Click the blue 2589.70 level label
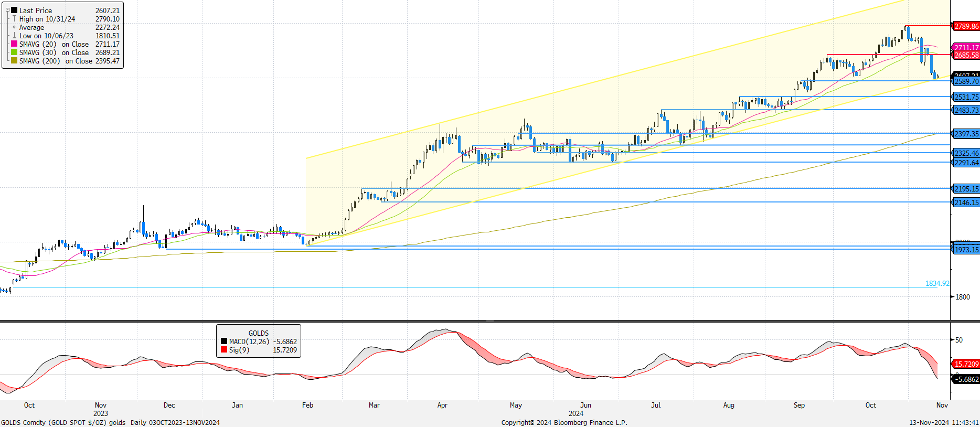This screenshot has height=427, width=980. tap(966, 81)
